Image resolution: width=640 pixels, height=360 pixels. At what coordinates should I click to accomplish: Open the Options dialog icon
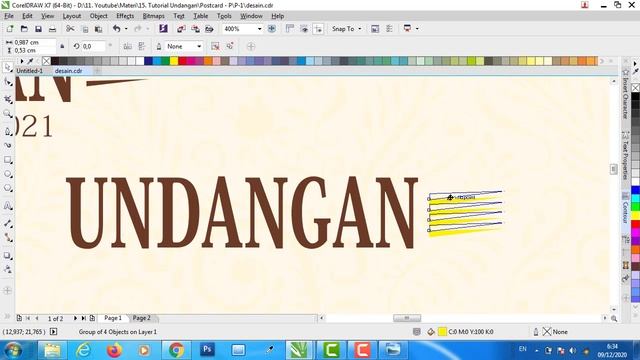click(x=389, y=29)
